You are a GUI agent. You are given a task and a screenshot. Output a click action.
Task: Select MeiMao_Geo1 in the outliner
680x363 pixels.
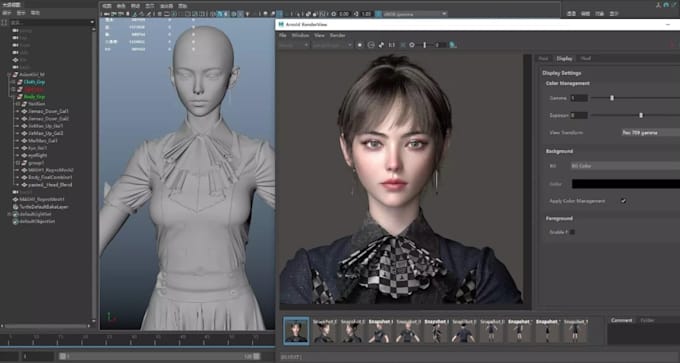coord(42,141)
